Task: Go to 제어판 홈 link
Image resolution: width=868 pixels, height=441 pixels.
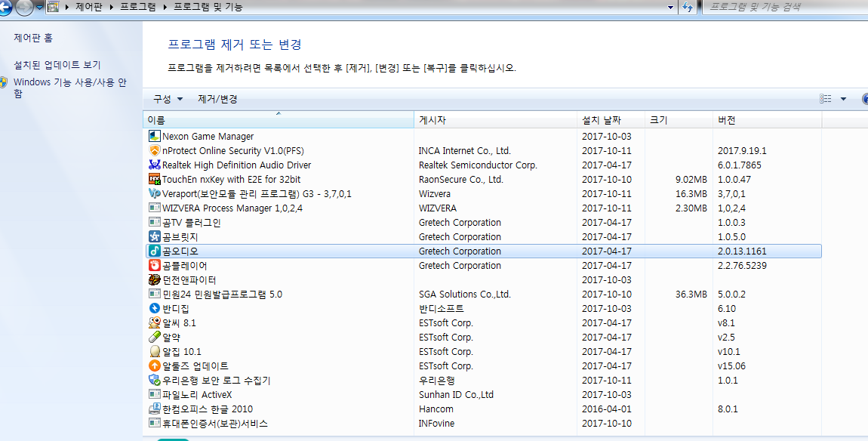Action: pos(33,38)
